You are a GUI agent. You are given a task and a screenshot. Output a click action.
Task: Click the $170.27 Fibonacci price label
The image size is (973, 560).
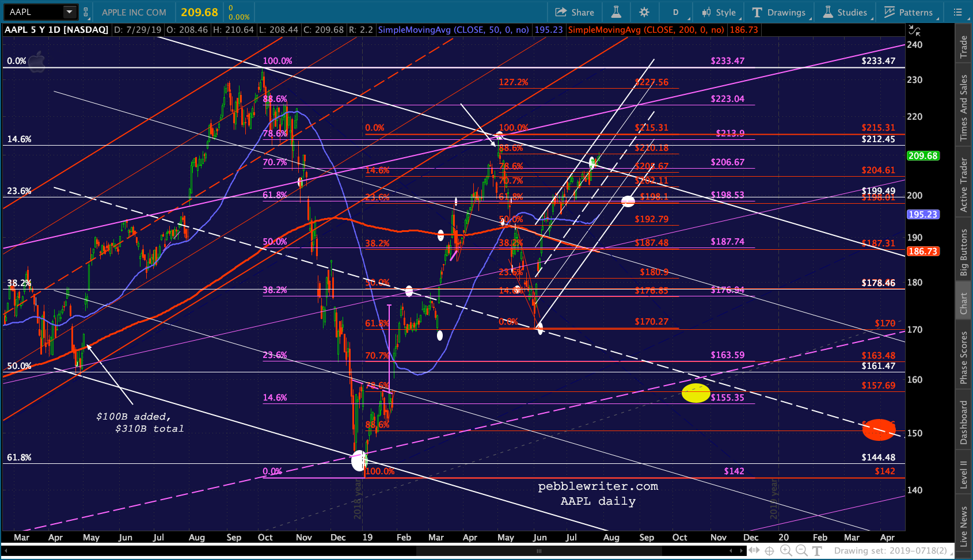[x=652, y=322]
